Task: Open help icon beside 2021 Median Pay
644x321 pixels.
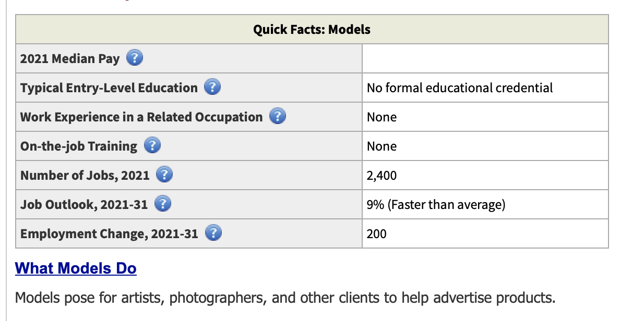Action: tap(135, 58)
